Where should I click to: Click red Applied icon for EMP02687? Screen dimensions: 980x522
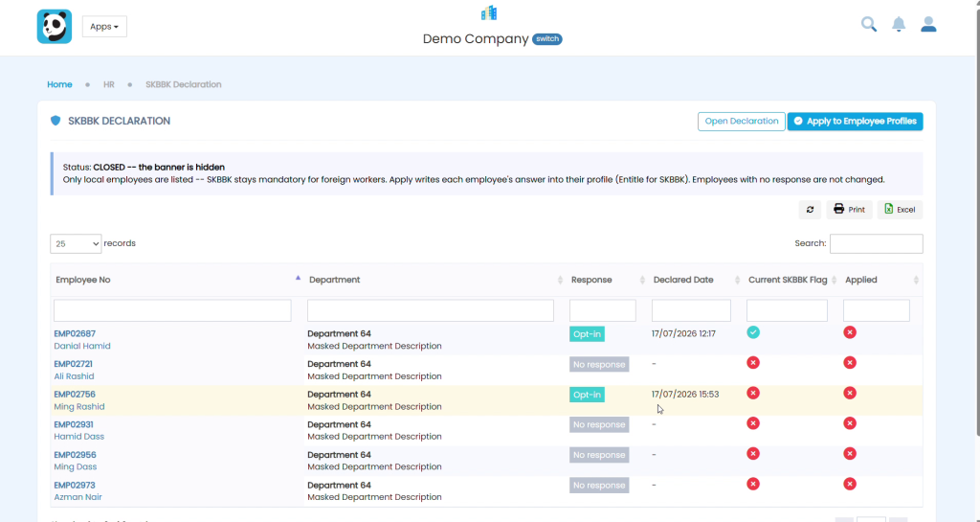coord(850,332)
